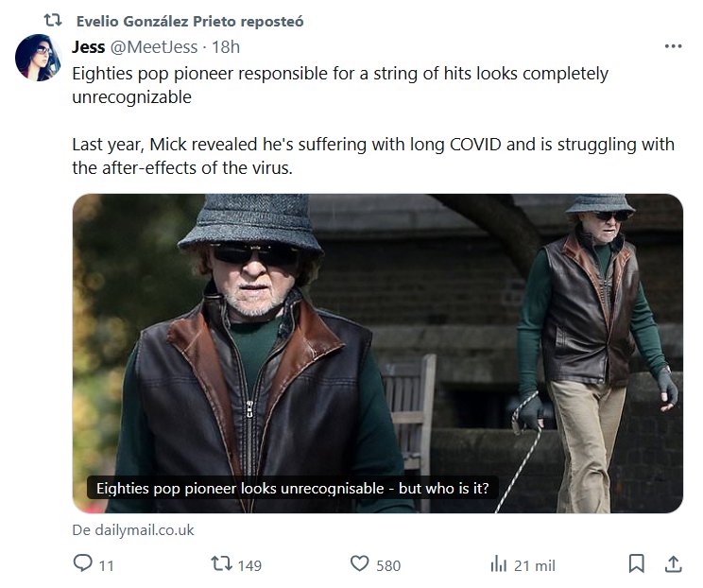Like the post with the heart icon
The image size is (703, 588).
pos(359,564)
